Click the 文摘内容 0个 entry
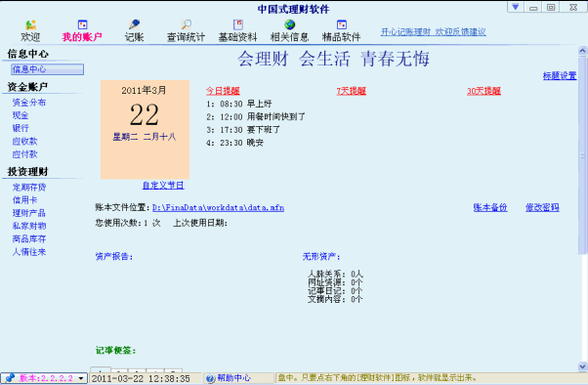The width and height of the screenshot is (588, 385). 335,299
